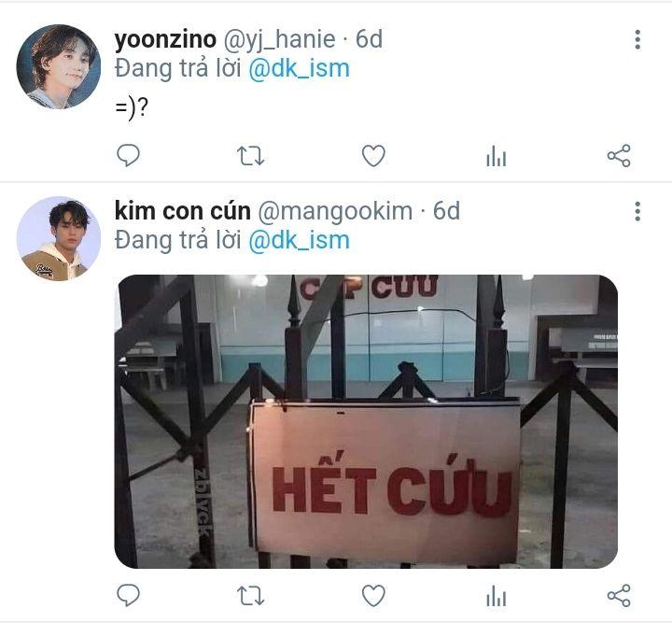Open more options for yoonzino's tweet

point(637,39)
